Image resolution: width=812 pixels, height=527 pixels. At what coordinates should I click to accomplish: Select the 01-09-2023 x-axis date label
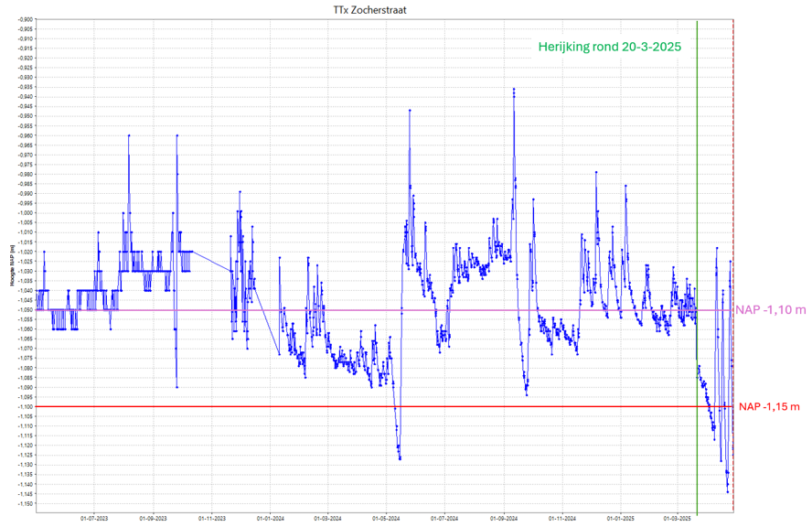tap(152, 519)
